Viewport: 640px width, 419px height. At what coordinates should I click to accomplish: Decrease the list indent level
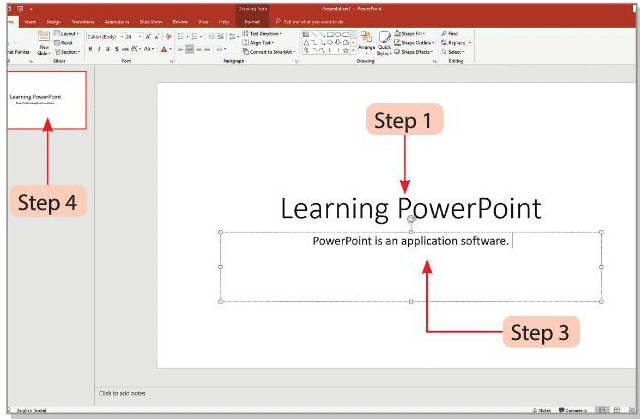click(211, 37)
